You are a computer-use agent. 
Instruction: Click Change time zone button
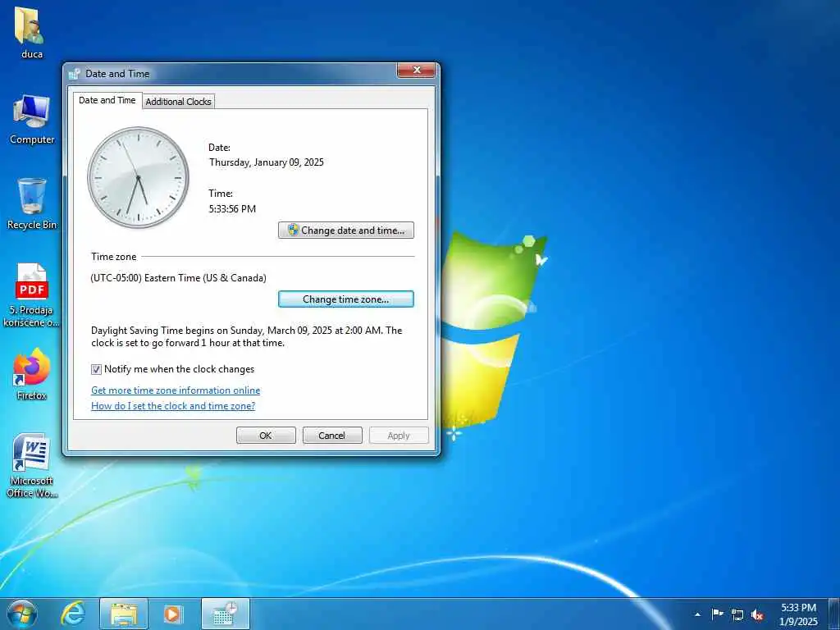(x=346, y=299)
